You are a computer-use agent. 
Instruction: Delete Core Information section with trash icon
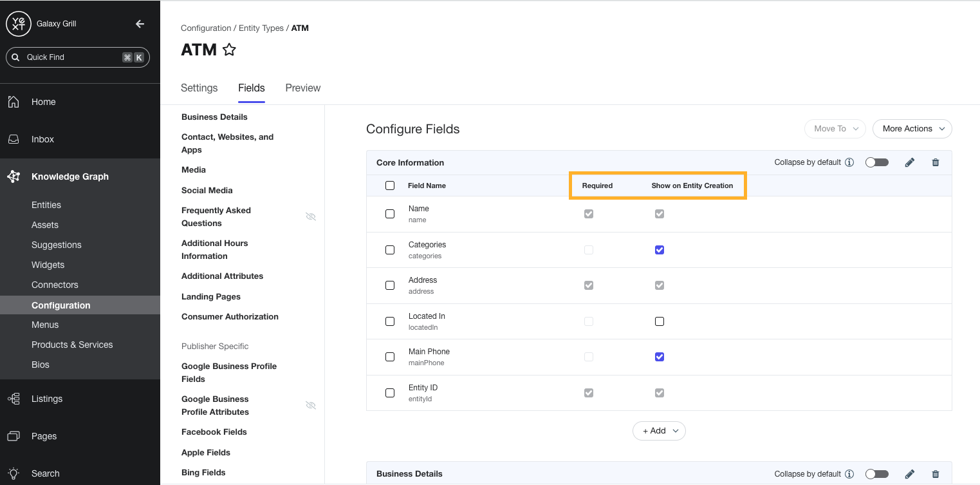936,162
